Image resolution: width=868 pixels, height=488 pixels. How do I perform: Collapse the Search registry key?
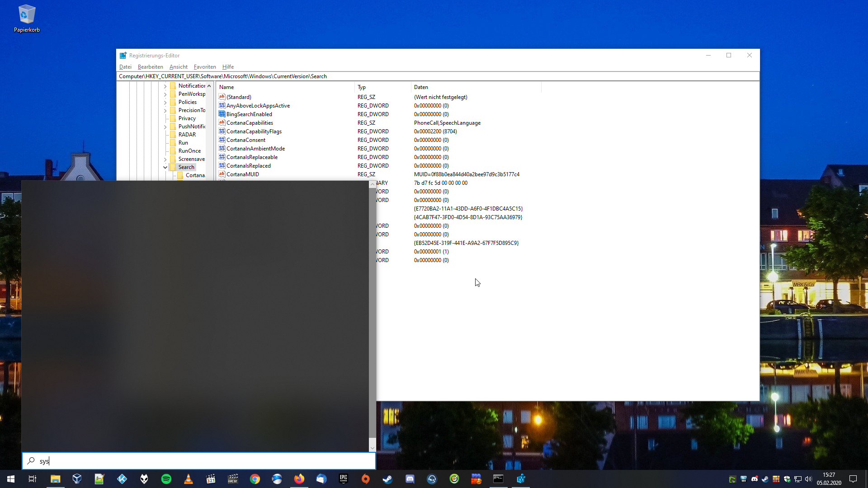coord(165,167)
